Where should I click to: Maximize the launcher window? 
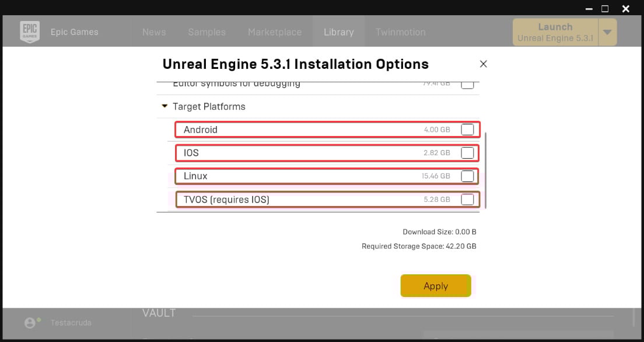point(605,9)
